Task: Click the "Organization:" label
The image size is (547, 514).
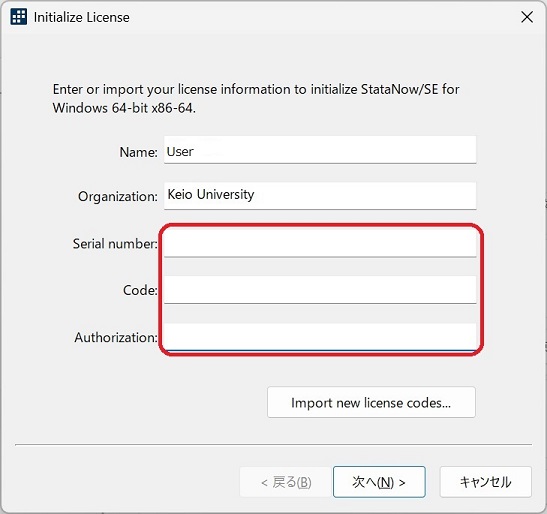Action: tap(118, 196)
